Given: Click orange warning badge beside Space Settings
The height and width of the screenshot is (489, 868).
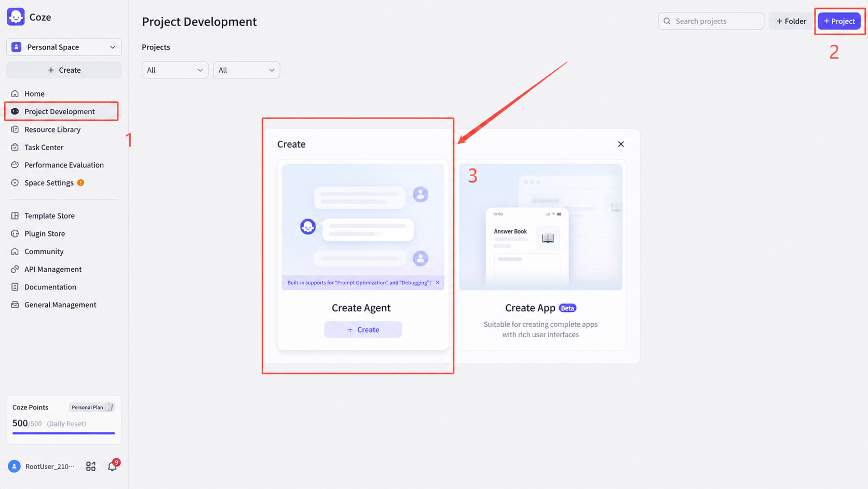Looking at the screenshot, I should tap(80, 183).
